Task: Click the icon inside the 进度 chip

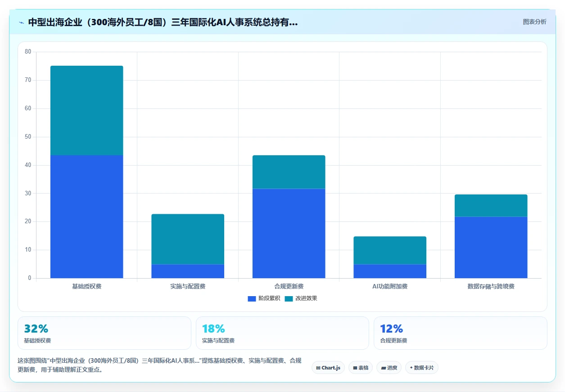Action: point(383,368)
